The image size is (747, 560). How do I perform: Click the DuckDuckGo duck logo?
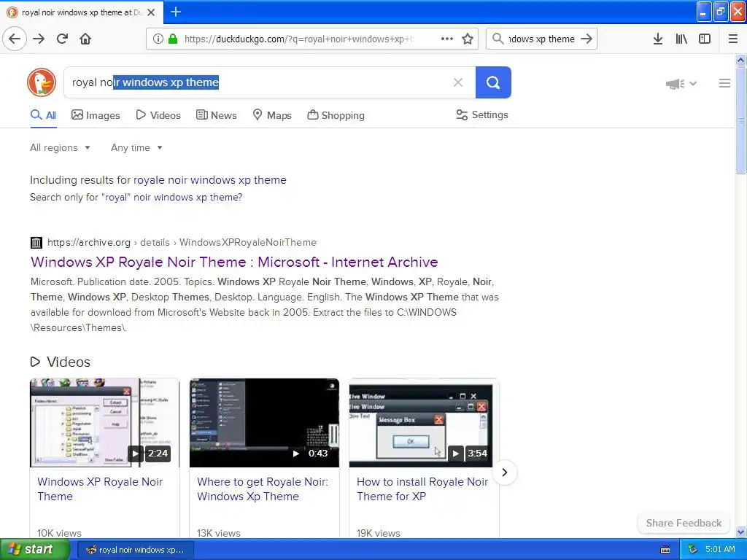(42, 82)
